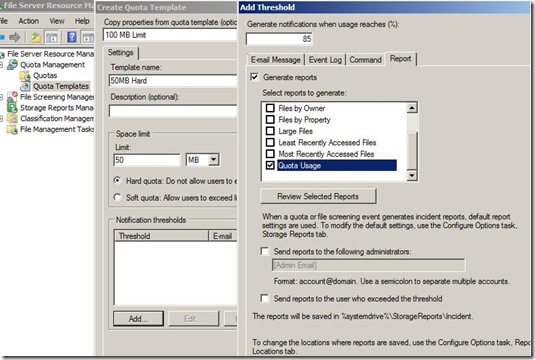Screen dimensions: 535x360
Task: Check Least Recently Accessed Files report
Action: [x=270, y=142]
